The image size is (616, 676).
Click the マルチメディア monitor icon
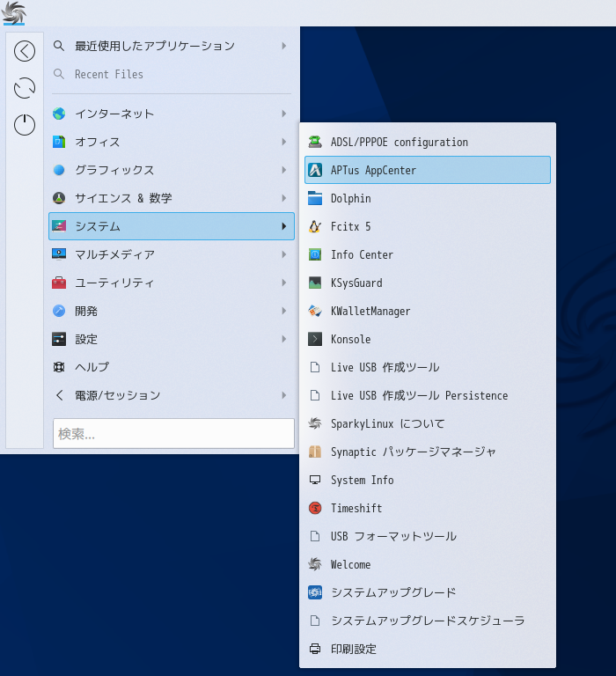coord(59,254)
